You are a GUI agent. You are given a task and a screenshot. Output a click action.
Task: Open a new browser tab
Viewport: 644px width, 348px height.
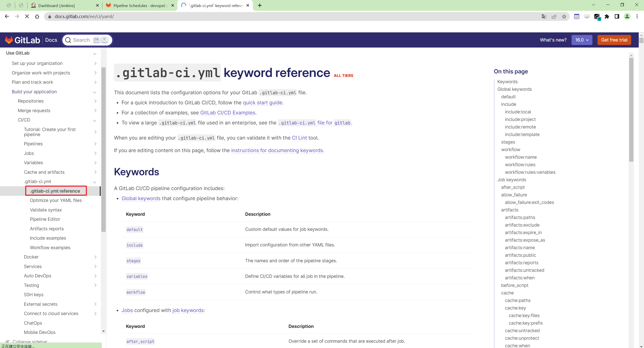click(260, 5)
